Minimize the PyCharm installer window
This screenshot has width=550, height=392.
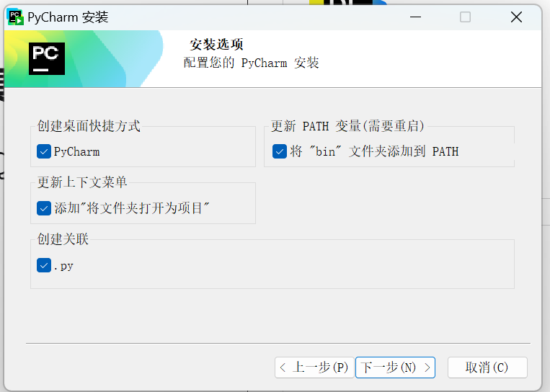pos(416,17)
